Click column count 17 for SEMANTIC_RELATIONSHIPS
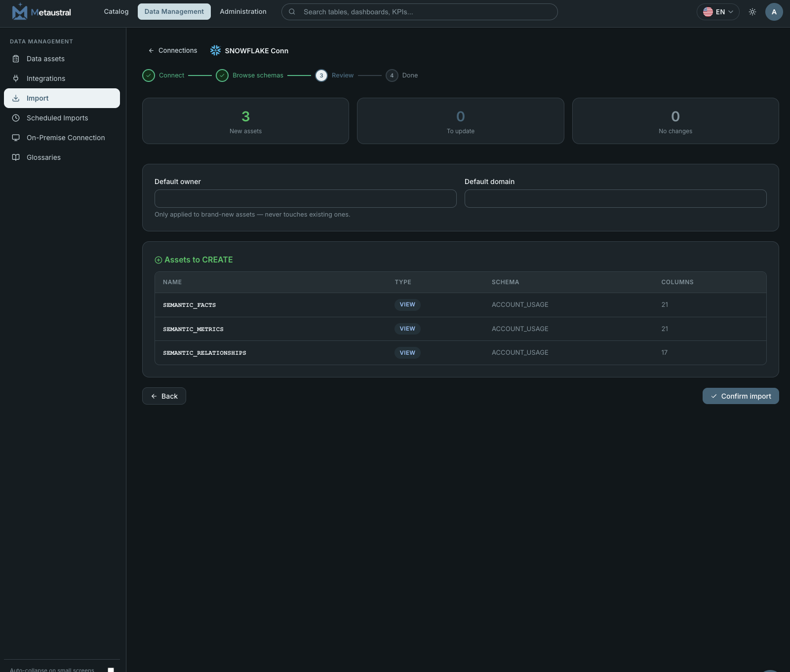Screen dimensions: 790x672 click(665, 352)
